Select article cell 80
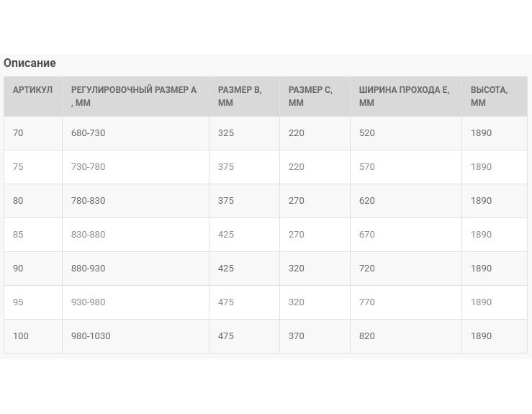The width and height of the screenshot is (532, 414). click(33, 201)
